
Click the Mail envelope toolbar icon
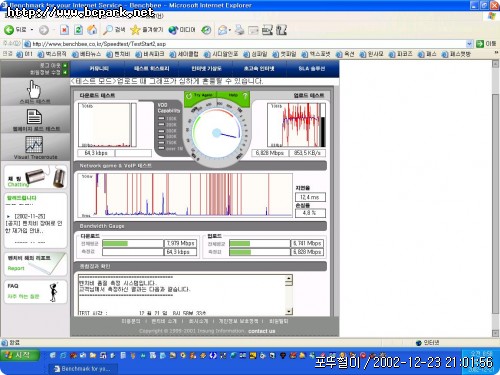coord(222,30)
